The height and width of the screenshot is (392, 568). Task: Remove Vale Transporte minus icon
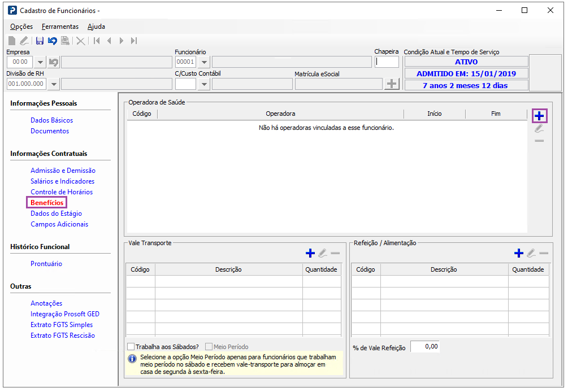336,253
